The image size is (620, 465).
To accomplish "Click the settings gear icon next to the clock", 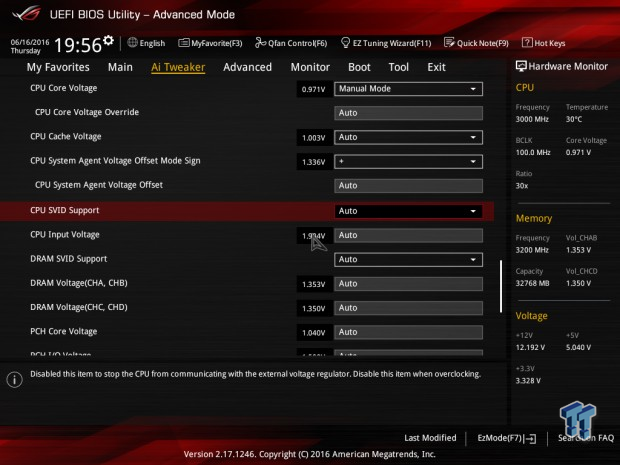I will pyautogui.click(x=108, y=40).
